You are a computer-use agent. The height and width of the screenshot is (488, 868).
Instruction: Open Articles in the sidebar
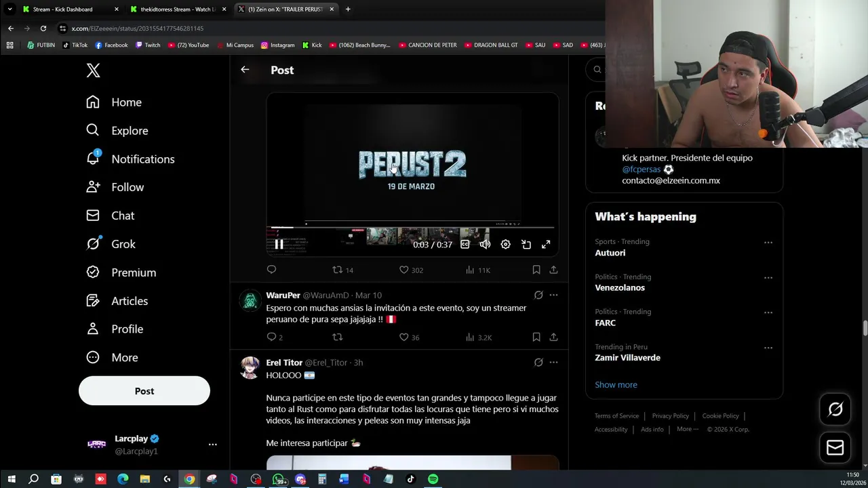pyautogui.click(x=117, y=301)
